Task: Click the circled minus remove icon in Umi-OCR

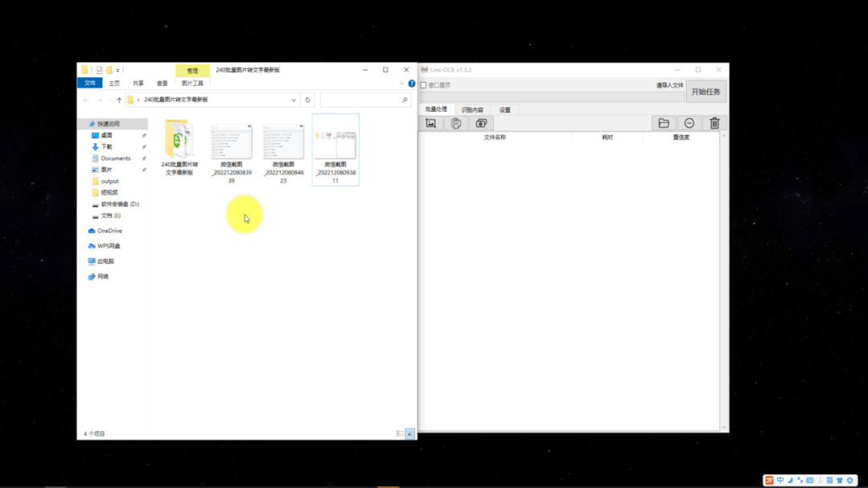Action: pyautogui.click(x=689, y=123)
